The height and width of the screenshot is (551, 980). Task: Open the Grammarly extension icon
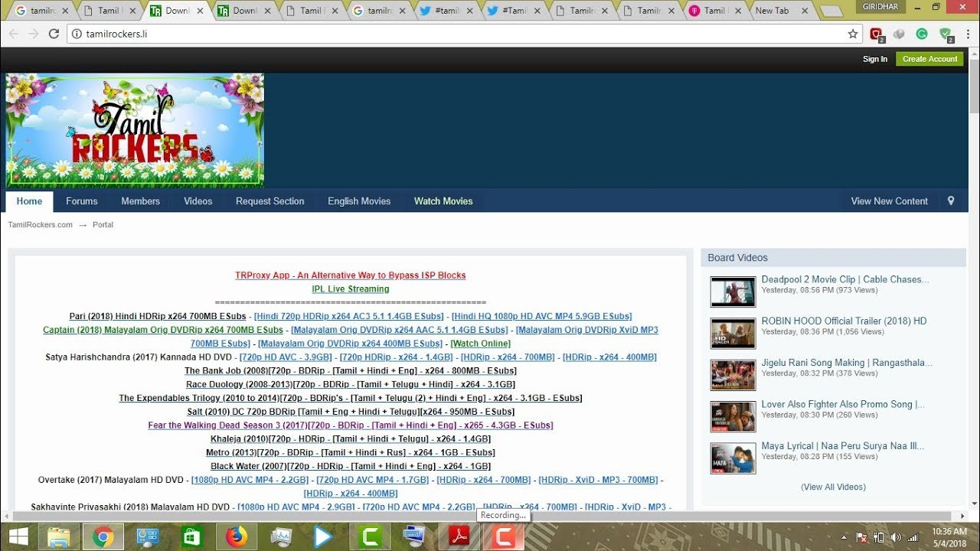922,34
